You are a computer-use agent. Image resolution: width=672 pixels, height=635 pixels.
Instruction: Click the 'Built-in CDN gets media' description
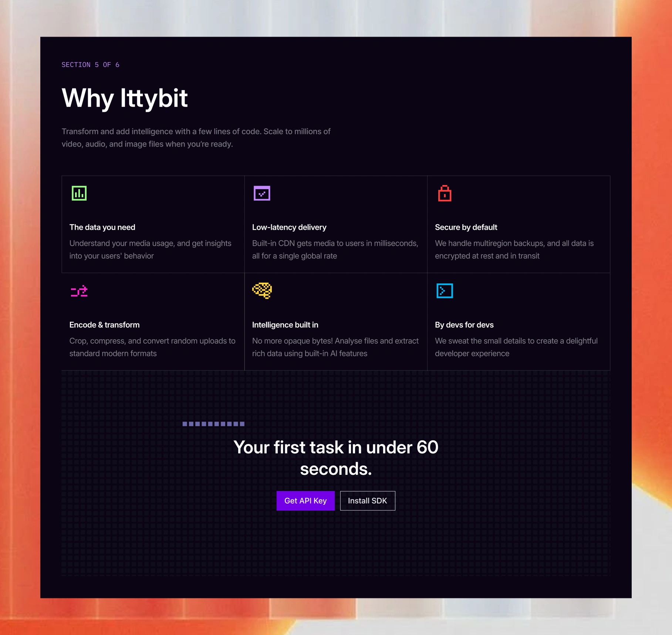(335, 249)
